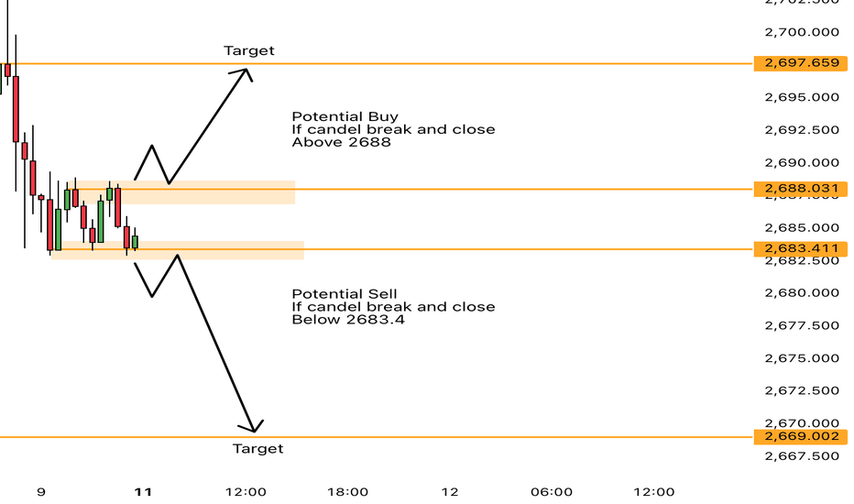Image resolution: width=854 pixels, height=504 pixels.
Task: Click the 2,700.000 price scale label
Action: [802, 32]
